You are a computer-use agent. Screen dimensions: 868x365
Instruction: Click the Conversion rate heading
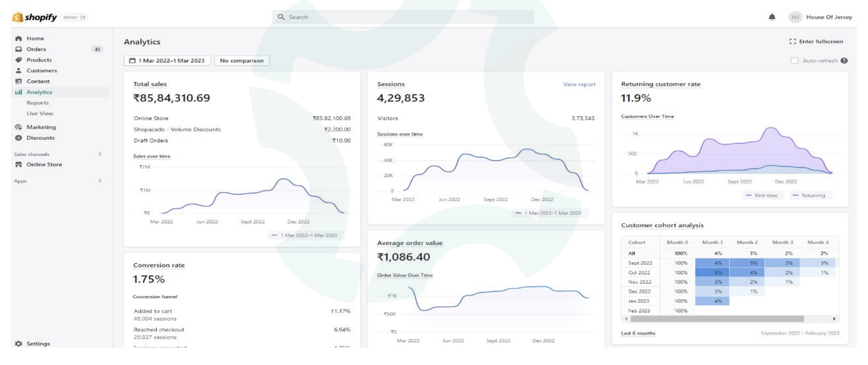tap(159, 265)
